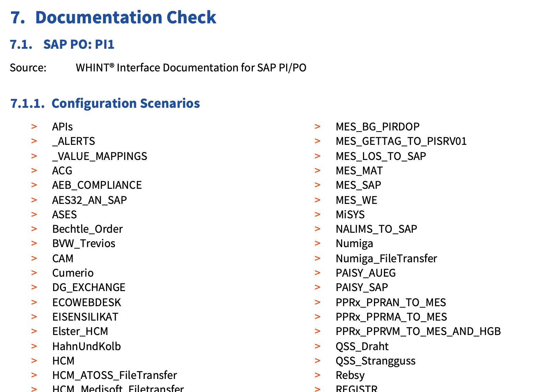The image size is (549, 392).
Task: Select the 'APIs' list entry
Action: pyautogui.click(x=62, y=127)
